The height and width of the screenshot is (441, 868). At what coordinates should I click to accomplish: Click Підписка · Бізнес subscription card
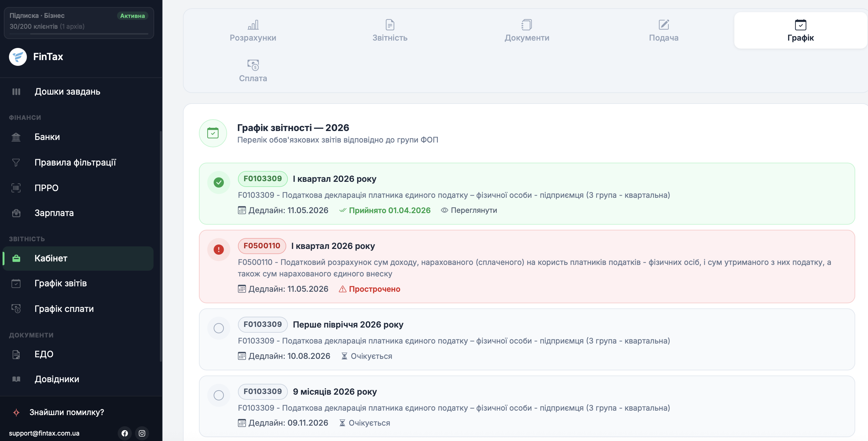point(79,23)
